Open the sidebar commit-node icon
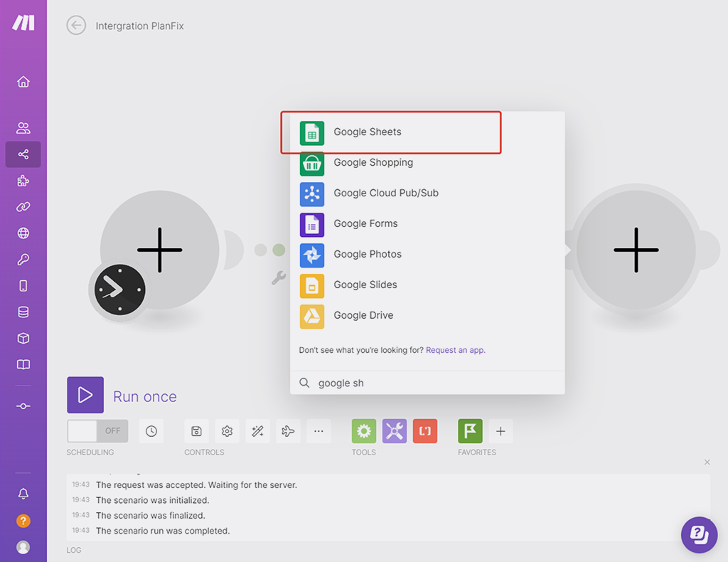This screenshot has width=728, height=562. 23,406
